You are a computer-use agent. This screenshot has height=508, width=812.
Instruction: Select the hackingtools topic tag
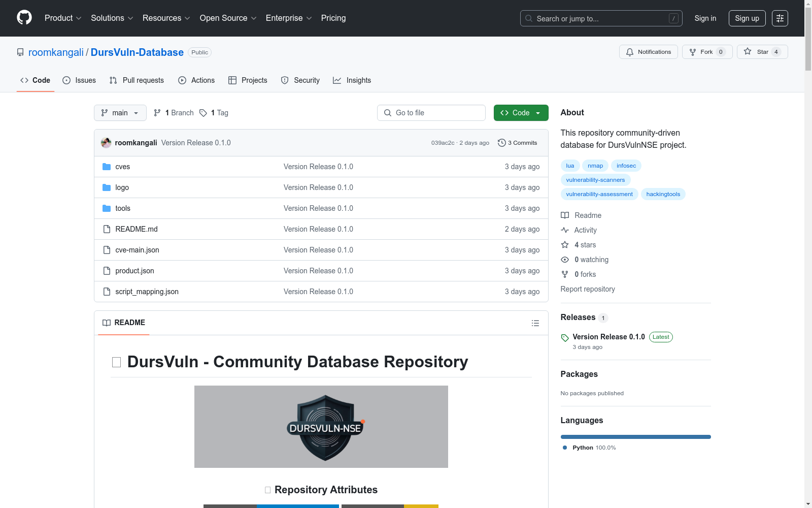pos(663,194)
